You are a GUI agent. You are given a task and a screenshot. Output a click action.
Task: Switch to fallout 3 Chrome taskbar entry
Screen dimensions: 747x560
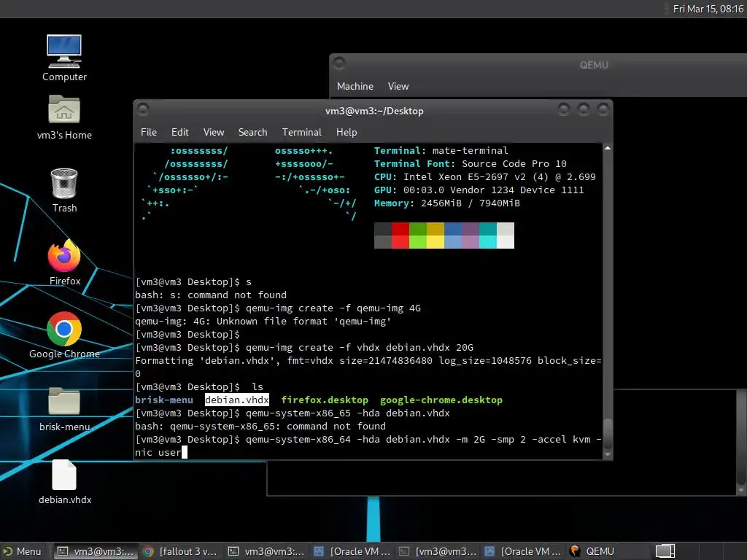(x=180, y=551)
